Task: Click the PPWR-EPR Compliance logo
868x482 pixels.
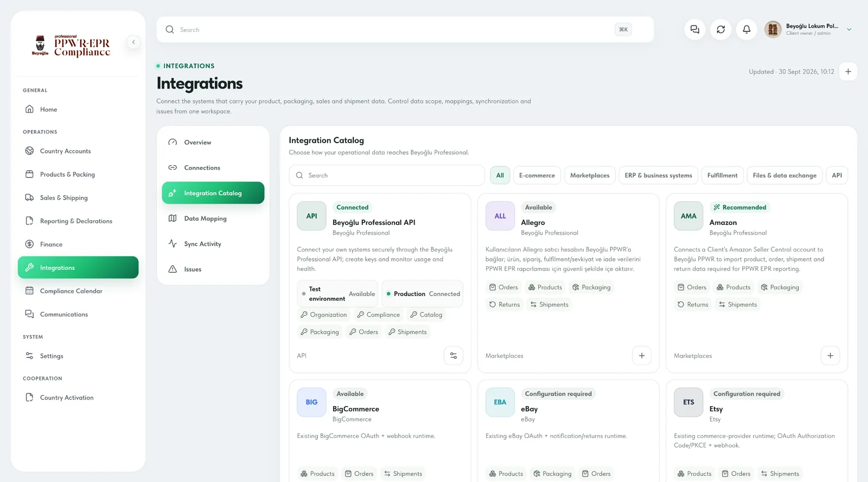Action: point(71,46)
